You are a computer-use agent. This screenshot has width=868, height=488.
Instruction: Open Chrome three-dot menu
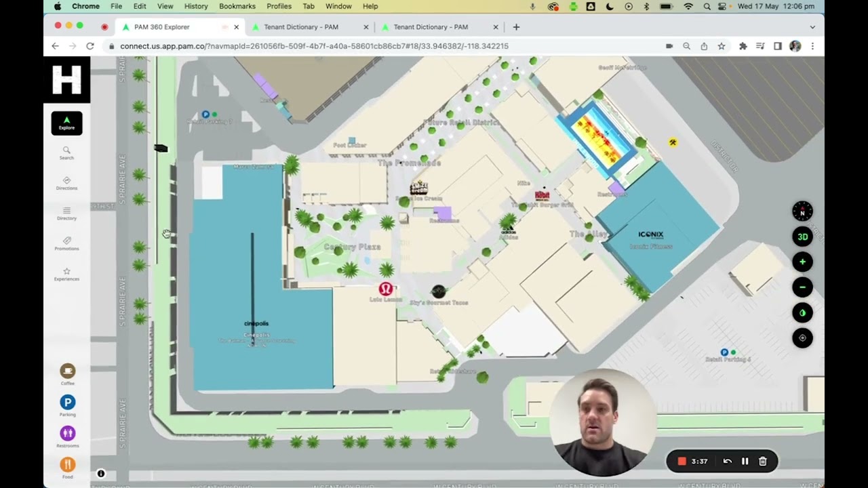(812, 46)
